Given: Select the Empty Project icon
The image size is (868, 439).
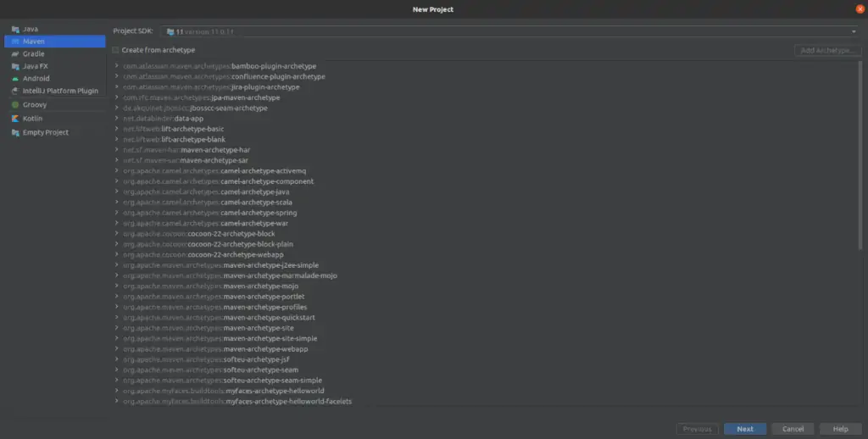Looking at the screenshot, I should tap(15, 132).
